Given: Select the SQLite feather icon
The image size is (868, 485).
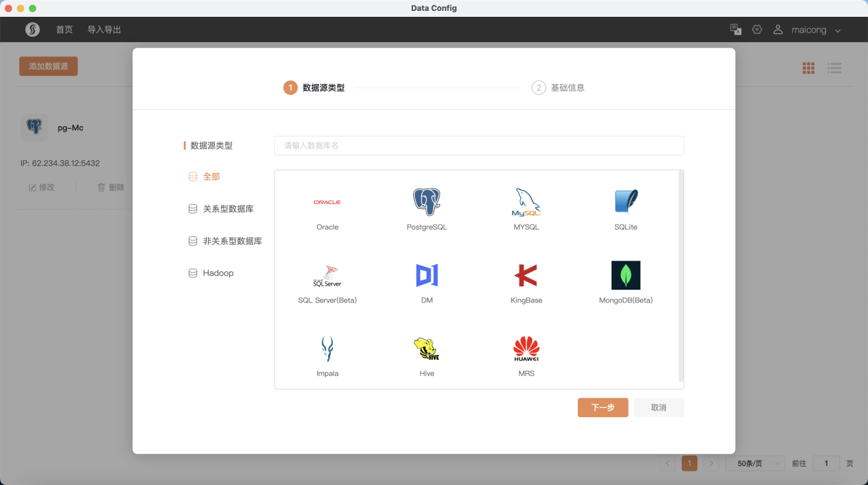Looking at the screenshot, I should pyautogui.click(x=626, y=202).
